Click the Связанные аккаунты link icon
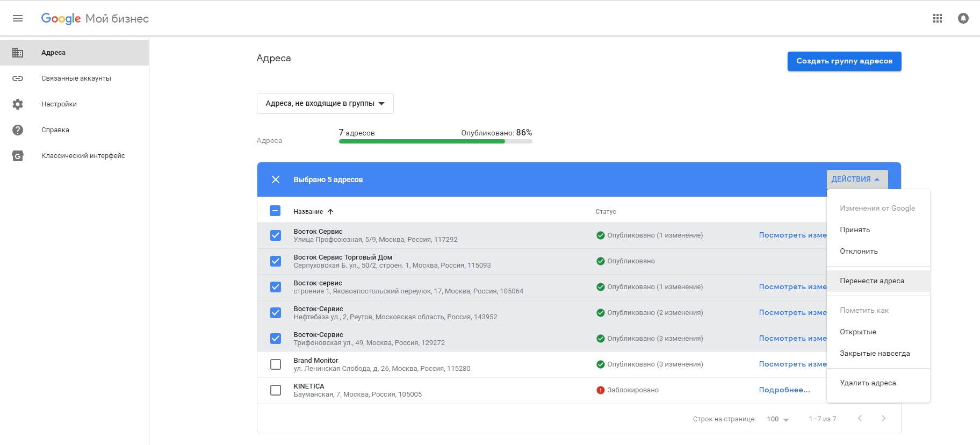980x445 pixels. [18, 78]
